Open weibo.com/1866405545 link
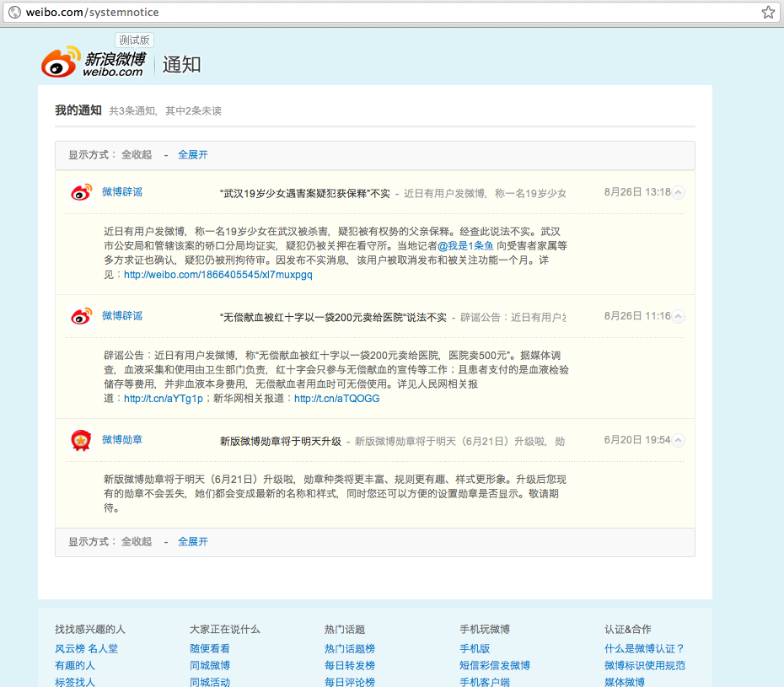The height and width of the screenshot is (687, 784). (218, 275)
